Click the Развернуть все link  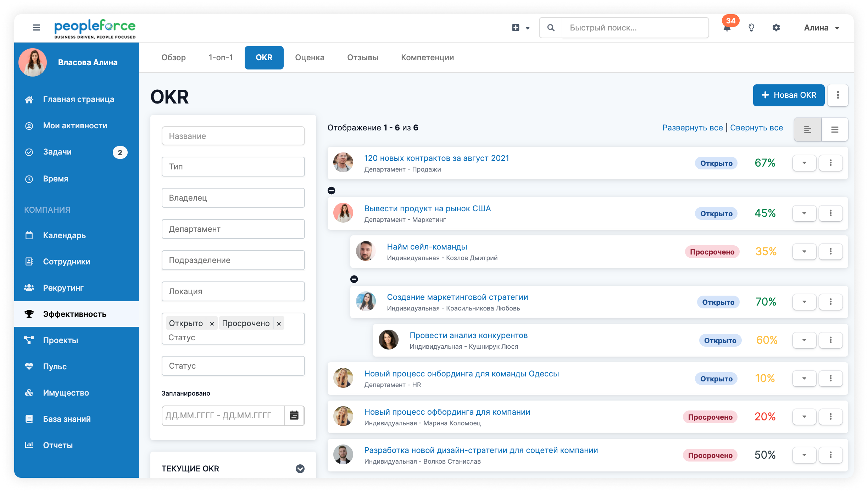(692, 128)
